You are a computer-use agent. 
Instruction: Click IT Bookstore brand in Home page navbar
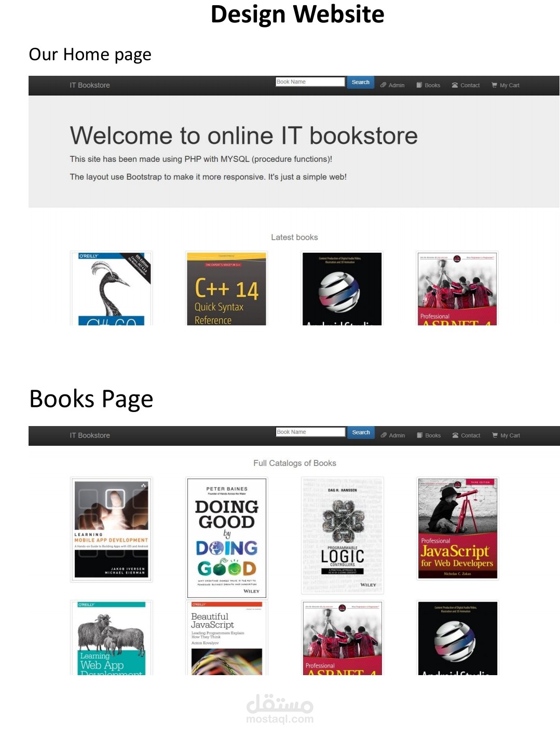click(90, 85)
